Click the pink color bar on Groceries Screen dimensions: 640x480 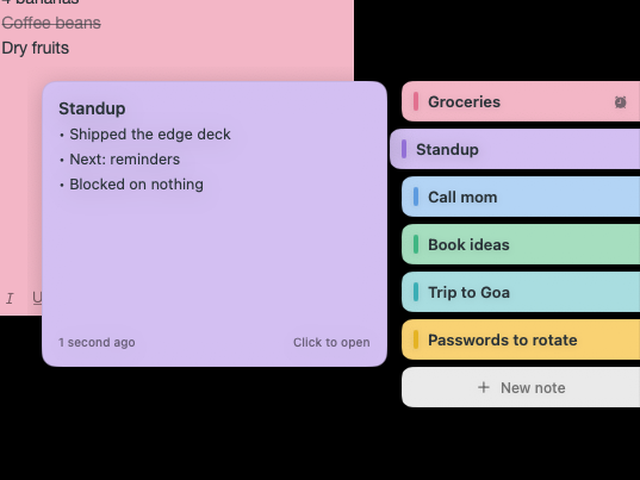coord(416,102)
